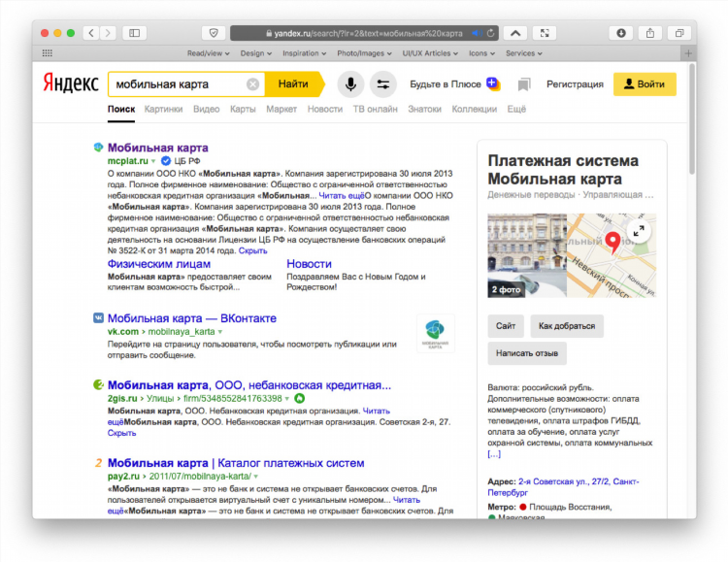
Task: Click the Мобильная карта logo thumbnail
Action: pyautogui.click(x=435, y=334)
